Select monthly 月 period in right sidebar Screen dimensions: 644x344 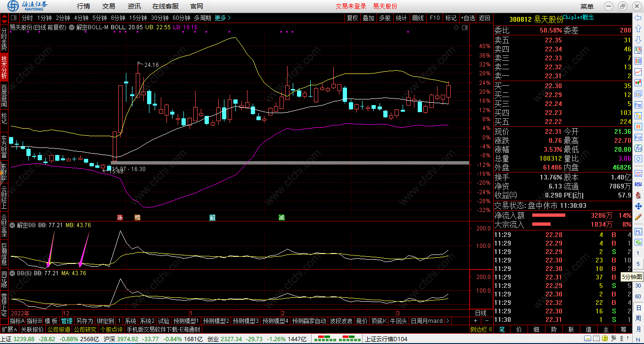click(x=638, y=329)
